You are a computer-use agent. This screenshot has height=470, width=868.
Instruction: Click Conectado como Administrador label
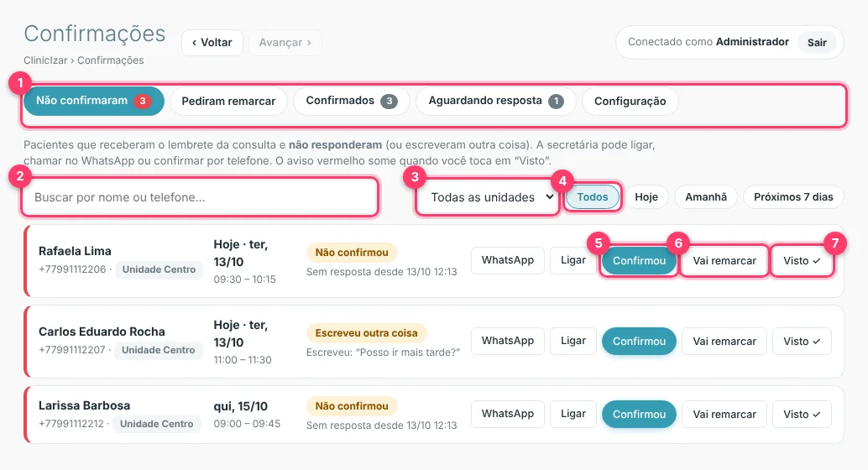[708, 42]
